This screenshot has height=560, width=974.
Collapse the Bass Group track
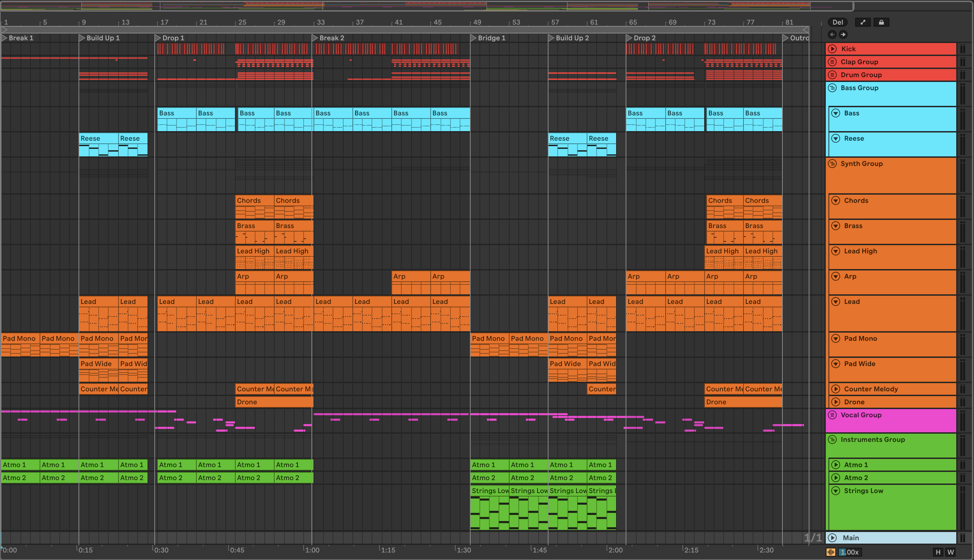pos(832,88)
